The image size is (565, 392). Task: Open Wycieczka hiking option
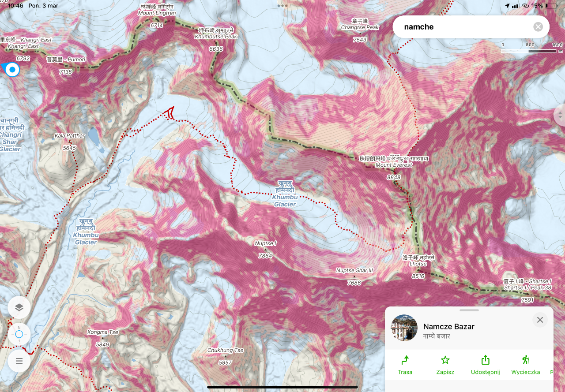[x=525, y=365]
